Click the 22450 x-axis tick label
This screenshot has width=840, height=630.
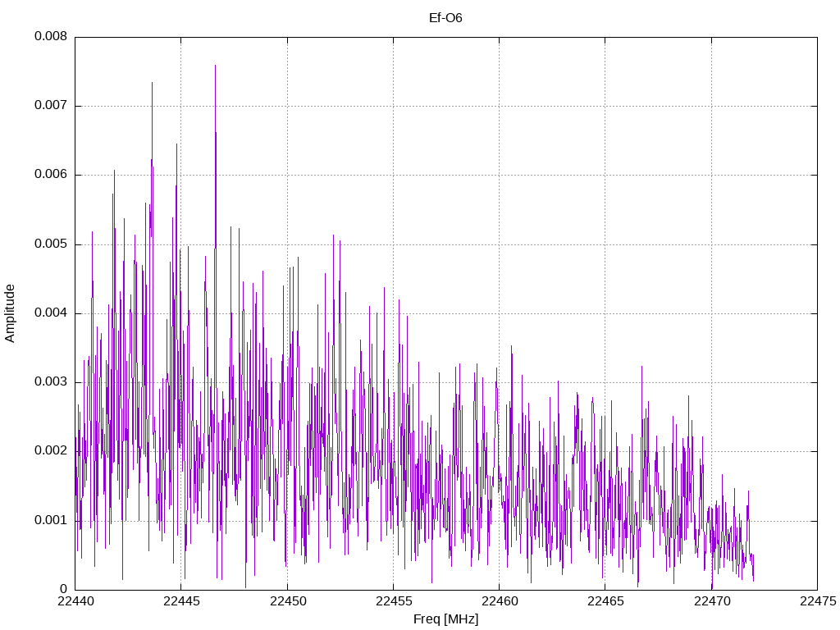(x=288, y=601)
